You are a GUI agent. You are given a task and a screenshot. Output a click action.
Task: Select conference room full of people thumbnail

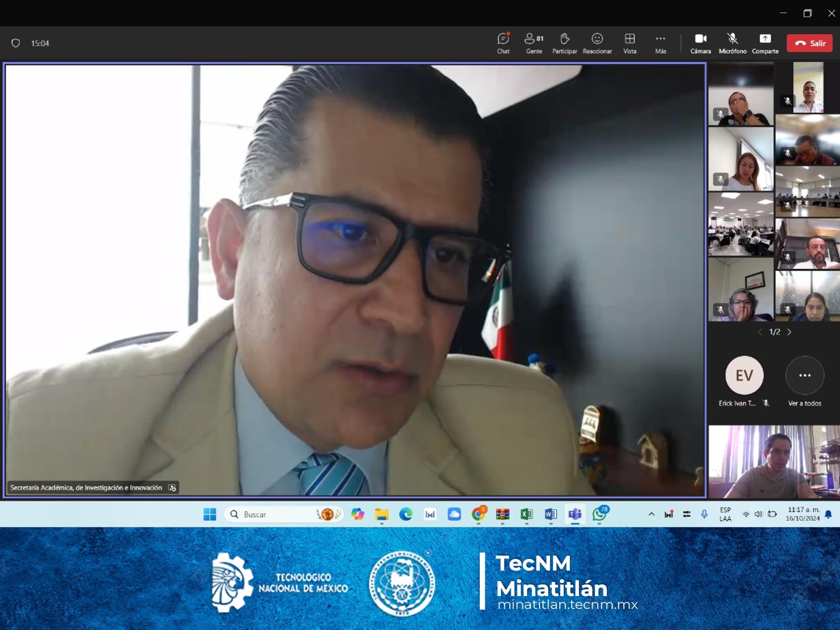741,224
